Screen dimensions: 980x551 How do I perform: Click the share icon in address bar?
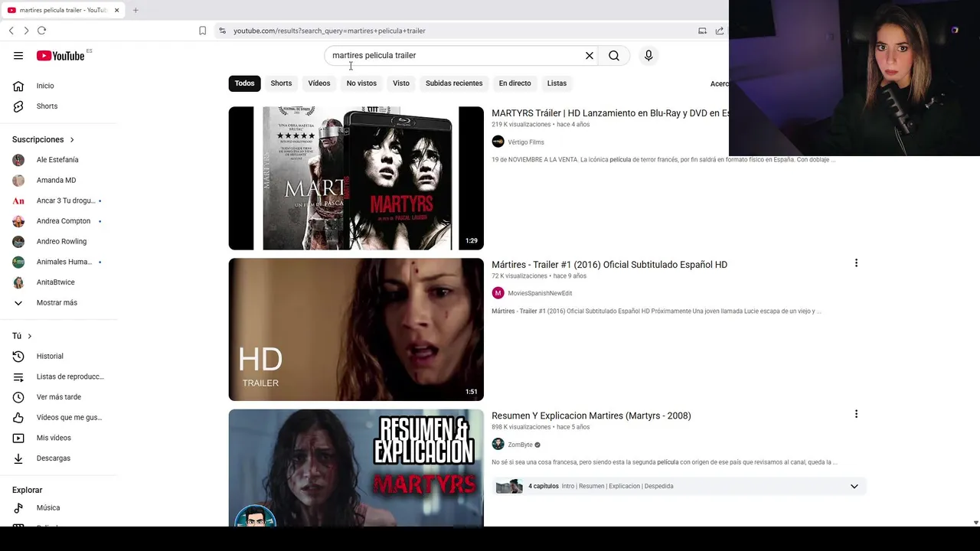pos(720,31)
